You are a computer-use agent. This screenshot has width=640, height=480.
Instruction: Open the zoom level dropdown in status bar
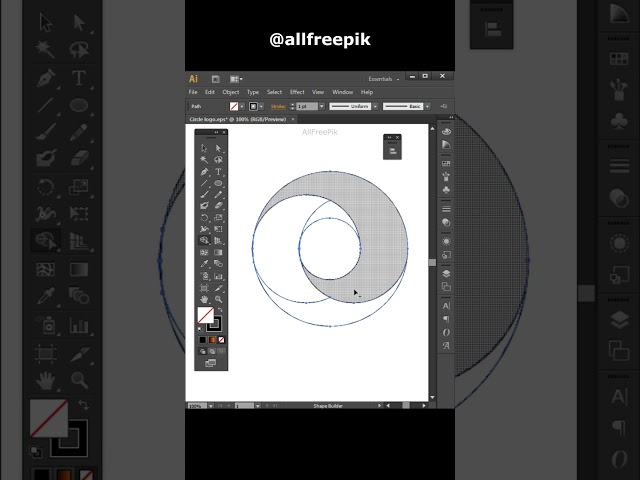pos(211,406)
